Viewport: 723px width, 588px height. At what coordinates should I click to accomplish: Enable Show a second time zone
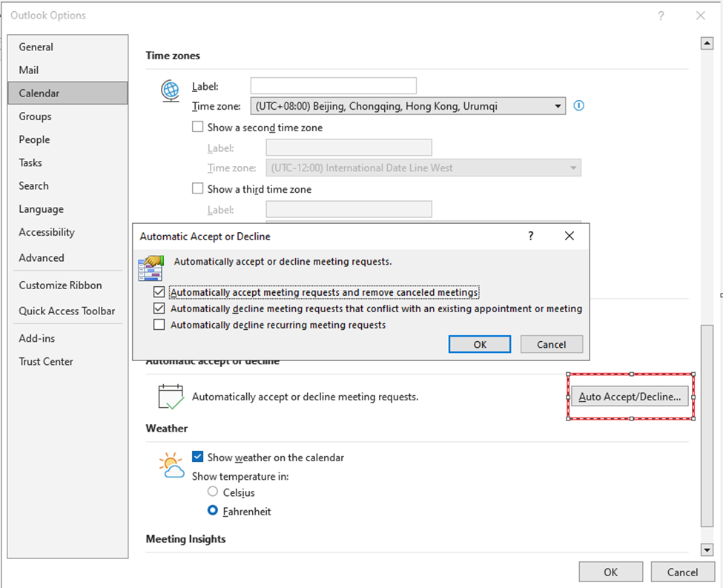197,127
